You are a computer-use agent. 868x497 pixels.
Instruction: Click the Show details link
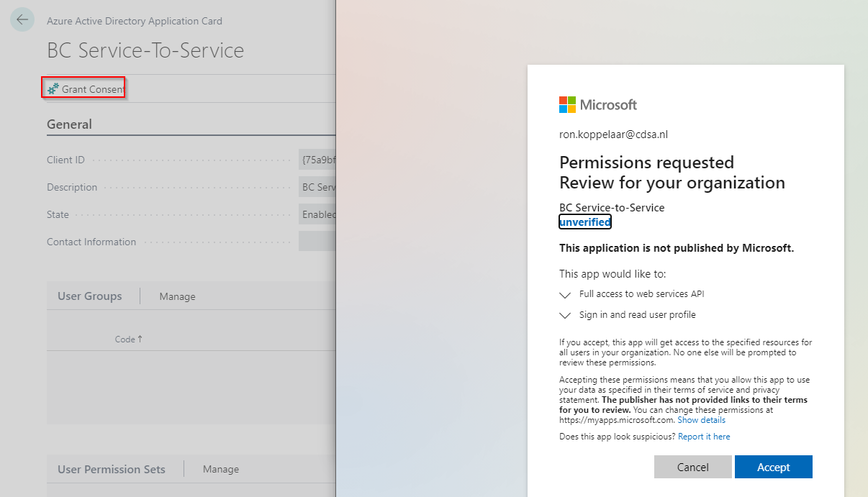[x=702, y=420]
